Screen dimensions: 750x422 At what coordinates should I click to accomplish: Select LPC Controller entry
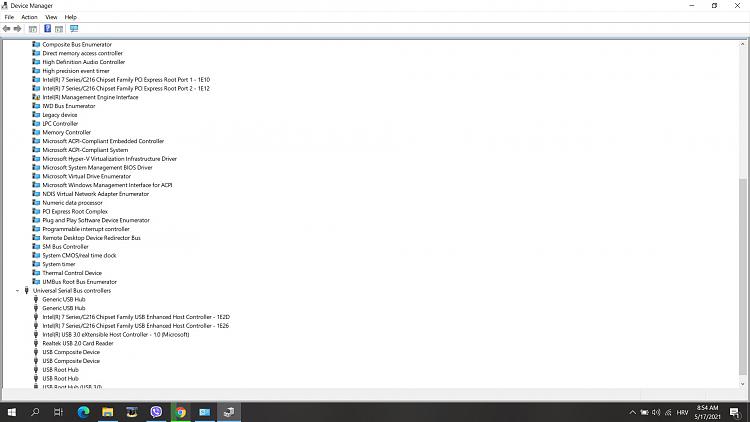tap(60, 123)
